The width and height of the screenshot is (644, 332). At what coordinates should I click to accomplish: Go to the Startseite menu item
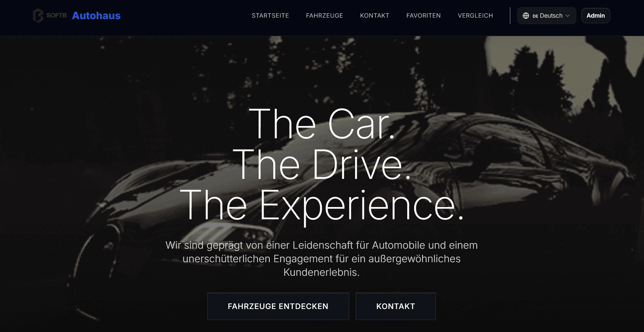click(270, 16)
